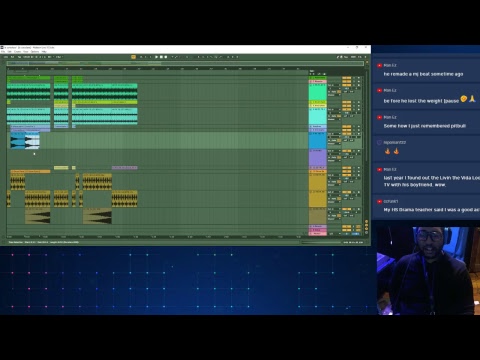This screenshot has height=360, width=480.
Task: Click the Time Selection status bar text
Action: (x=44, y=242)
